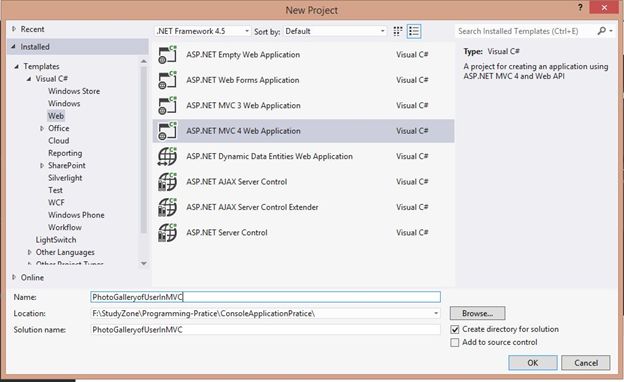
Task: Close the New Project dialog
Action: pos(604,8)
